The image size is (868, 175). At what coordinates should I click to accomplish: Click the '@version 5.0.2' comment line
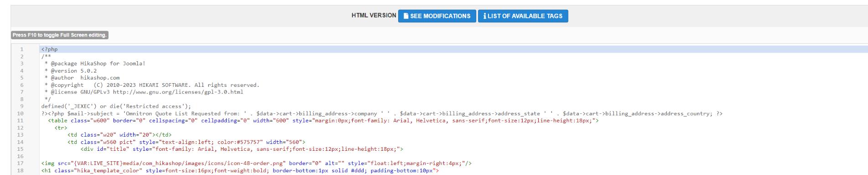pyautogui.click(x=71, y=71)
